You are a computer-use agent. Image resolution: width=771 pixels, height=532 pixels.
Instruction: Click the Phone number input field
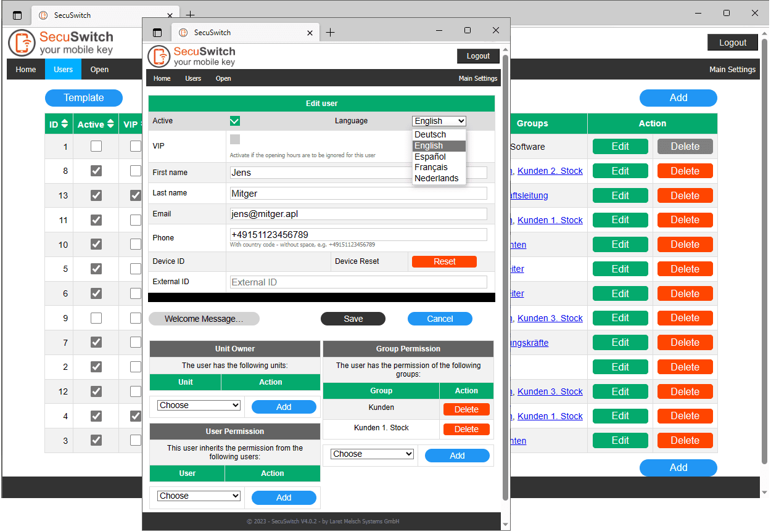(358, 234)
